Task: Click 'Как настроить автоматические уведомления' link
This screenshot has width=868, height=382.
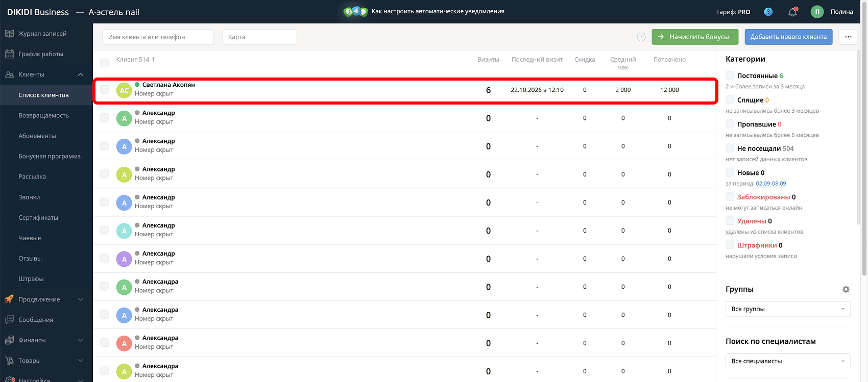Action: point(438,11)
